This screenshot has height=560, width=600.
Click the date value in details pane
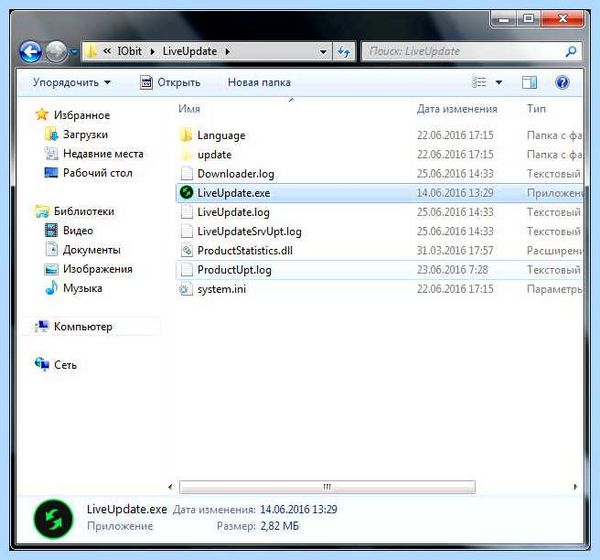(298, 509)
